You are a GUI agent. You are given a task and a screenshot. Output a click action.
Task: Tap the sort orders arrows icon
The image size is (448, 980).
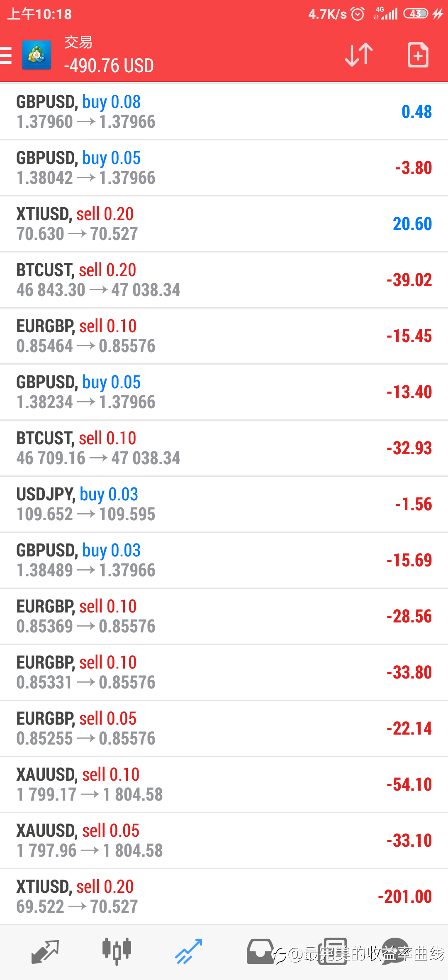(x=359, y=55)
